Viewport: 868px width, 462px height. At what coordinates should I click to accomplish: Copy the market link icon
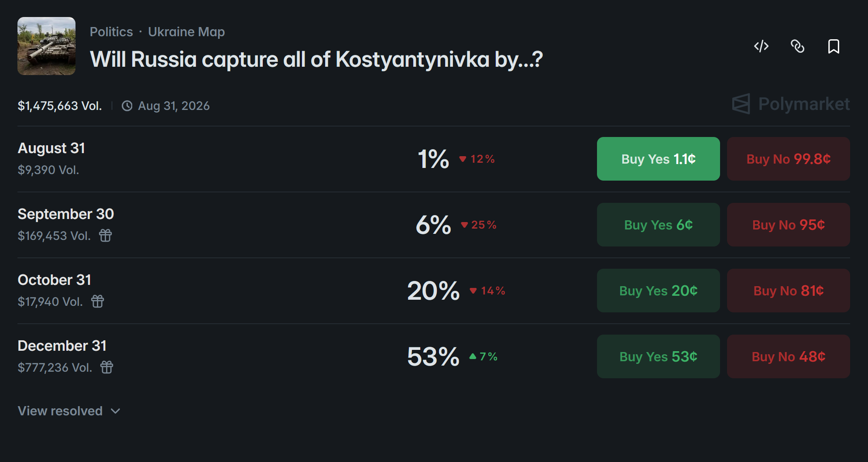pyautogui.click(x=797, y=46)
